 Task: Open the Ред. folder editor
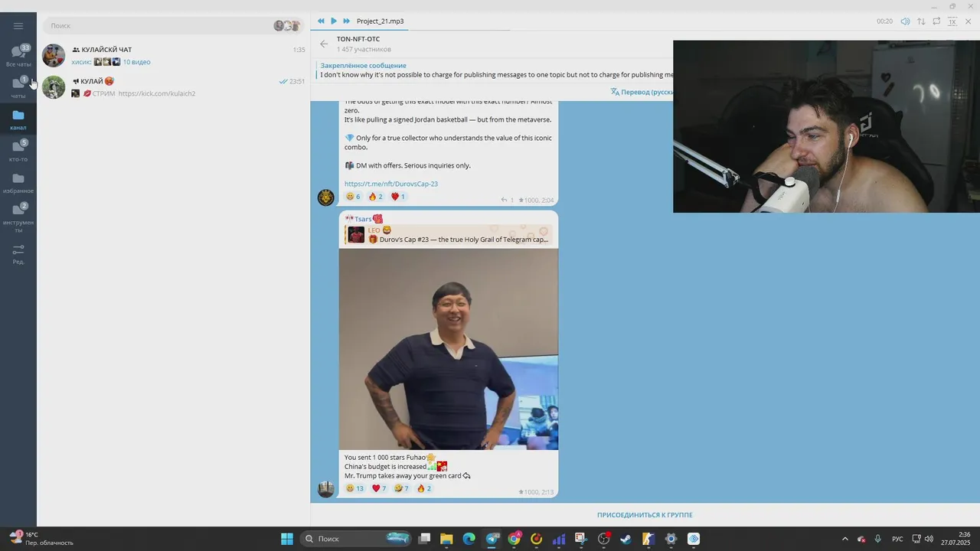point(18,254)
